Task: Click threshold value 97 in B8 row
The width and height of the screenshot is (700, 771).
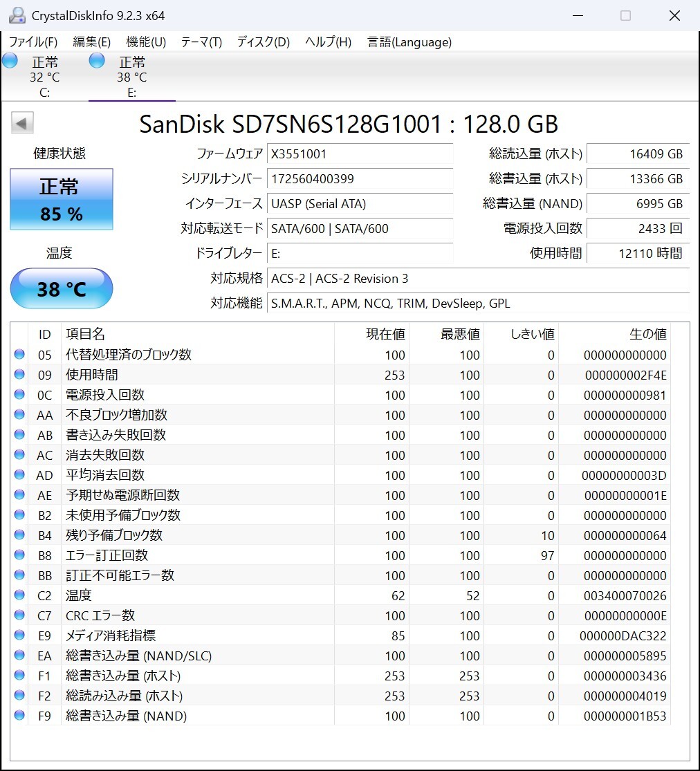Action: pos(548,556)
